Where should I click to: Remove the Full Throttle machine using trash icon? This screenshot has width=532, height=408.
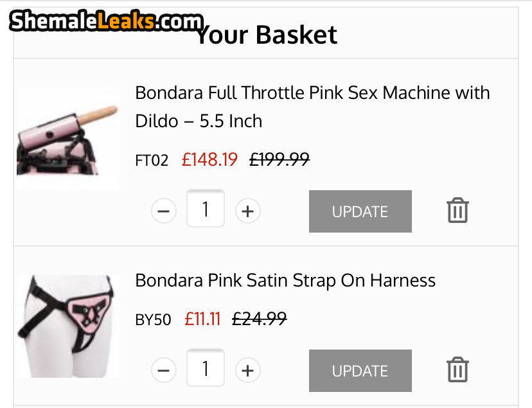457,211
